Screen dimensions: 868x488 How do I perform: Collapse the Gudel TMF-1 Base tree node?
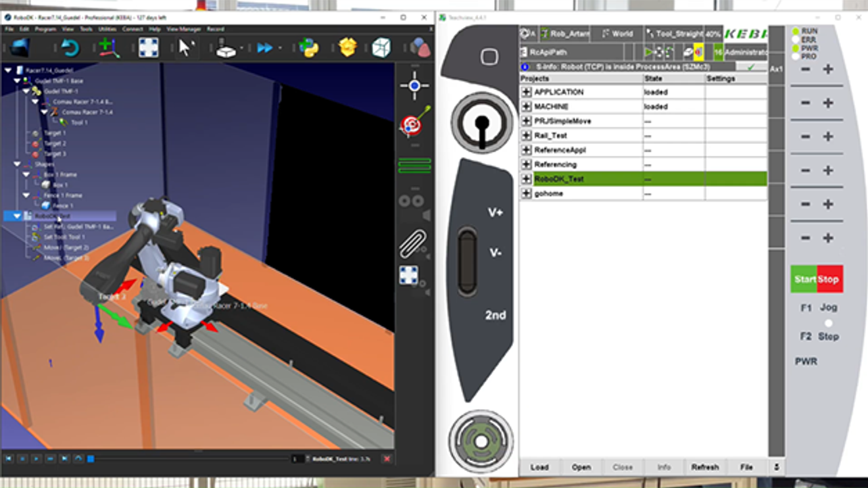pyautogui.click(x=17, y=81)
